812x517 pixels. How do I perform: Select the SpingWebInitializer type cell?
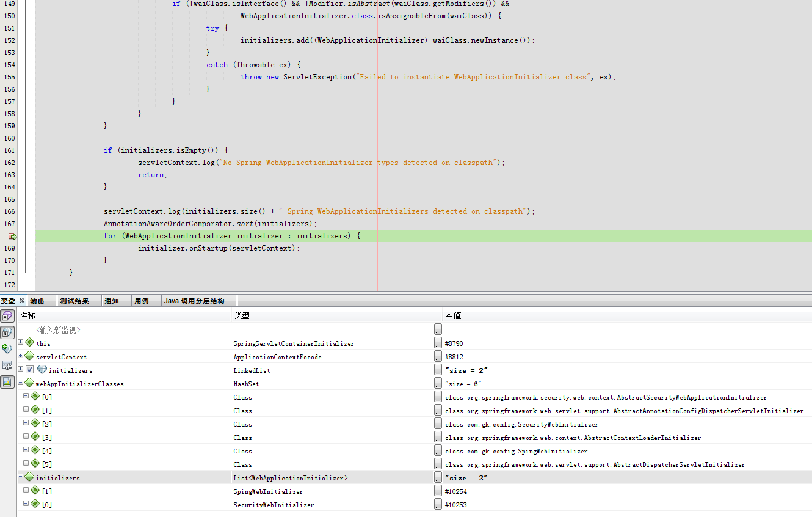(268, 491)
